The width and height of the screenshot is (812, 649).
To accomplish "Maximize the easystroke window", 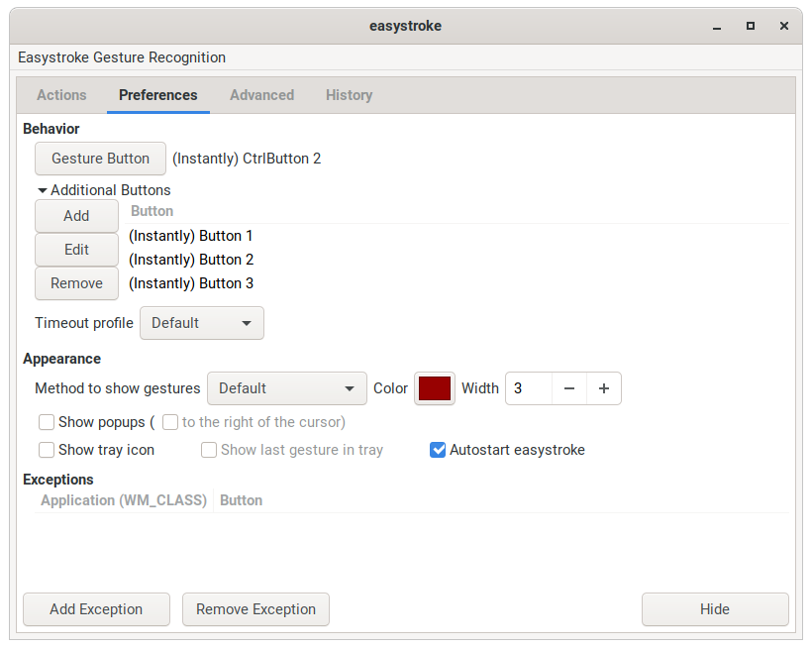I will coord(751,26).
